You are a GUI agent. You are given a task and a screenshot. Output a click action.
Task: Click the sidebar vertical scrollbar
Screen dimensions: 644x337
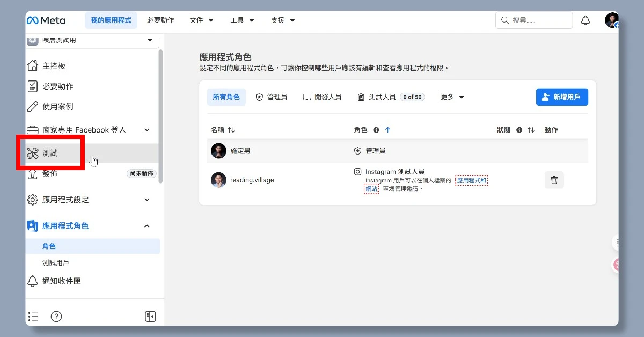[160, 116]
